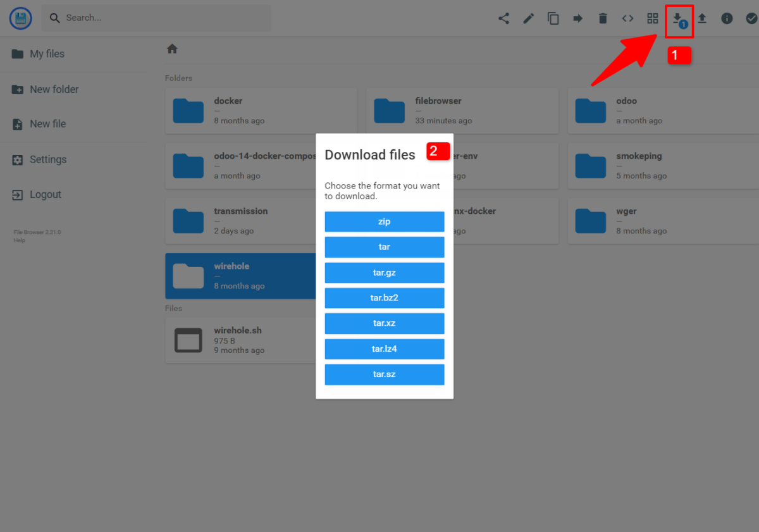This screenshot has height=532, width=759.
Task: Open file information with the info icon
Action: pos(727,18)
